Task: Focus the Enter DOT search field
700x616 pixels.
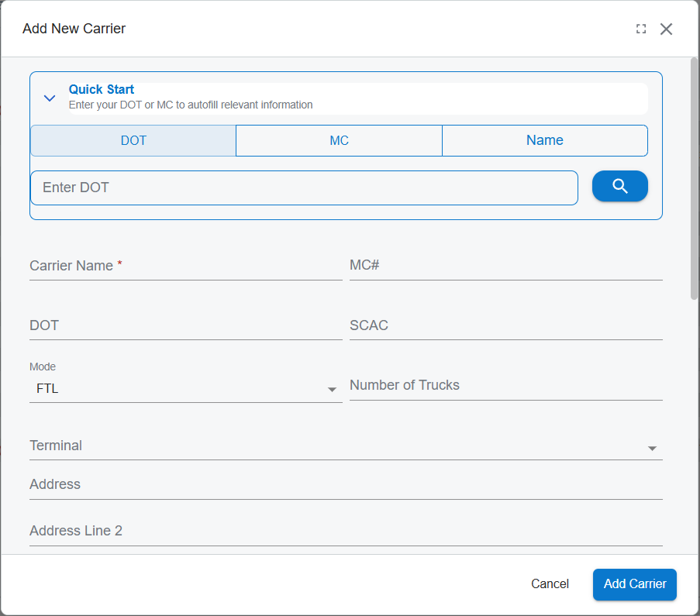Action: click(x=304, y=188)
